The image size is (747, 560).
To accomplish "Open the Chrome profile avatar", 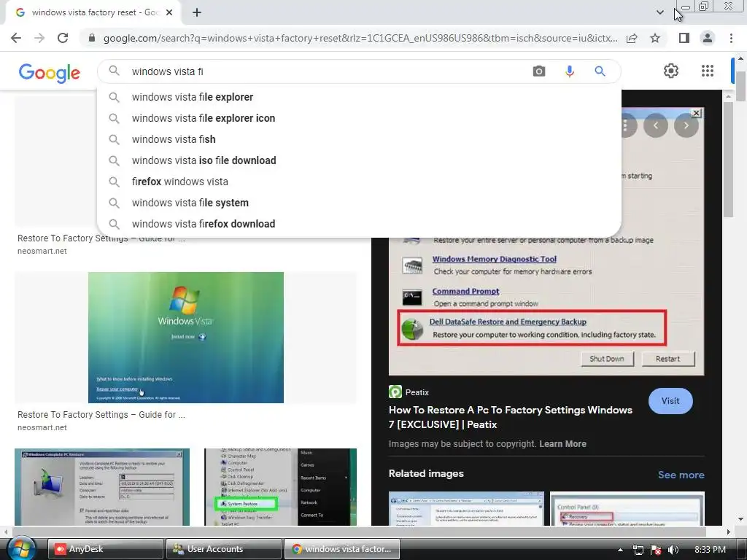I will click(x=708, y=38).
